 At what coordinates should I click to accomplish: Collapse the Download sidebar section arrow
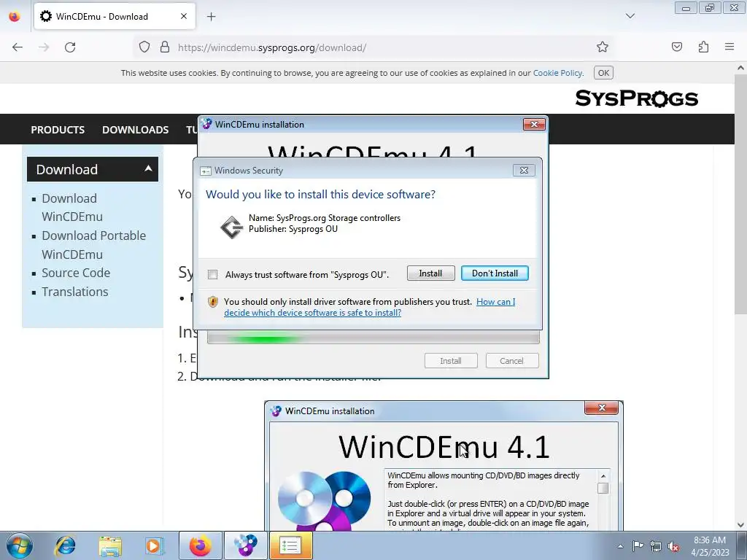148,168
